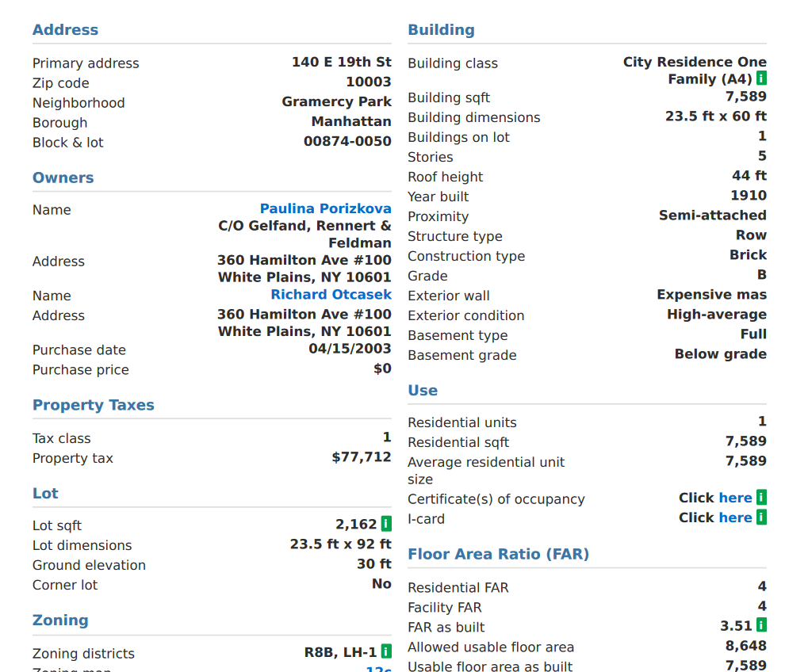The image size is (785, 672).
Task: Select the Zoning section heading
Action: pos(60,620)
